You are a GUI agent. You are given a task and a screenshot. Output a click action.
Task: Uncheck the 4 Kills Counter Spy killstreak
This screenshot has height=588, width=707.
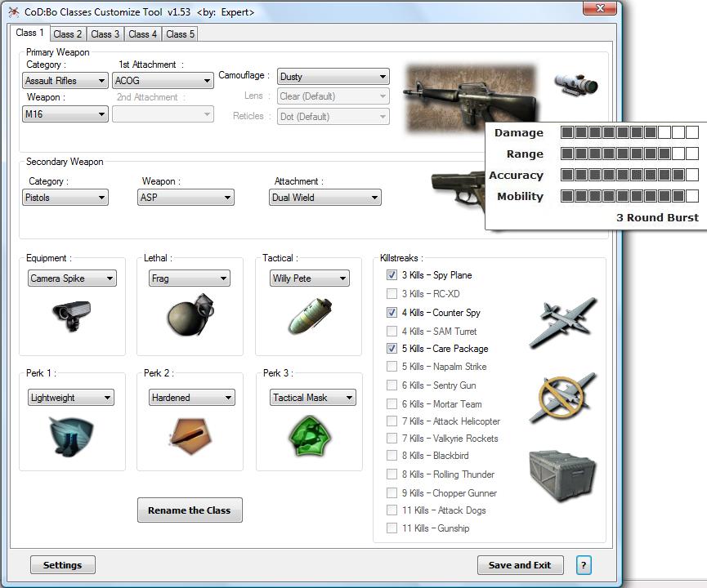(x=392, y=312)
